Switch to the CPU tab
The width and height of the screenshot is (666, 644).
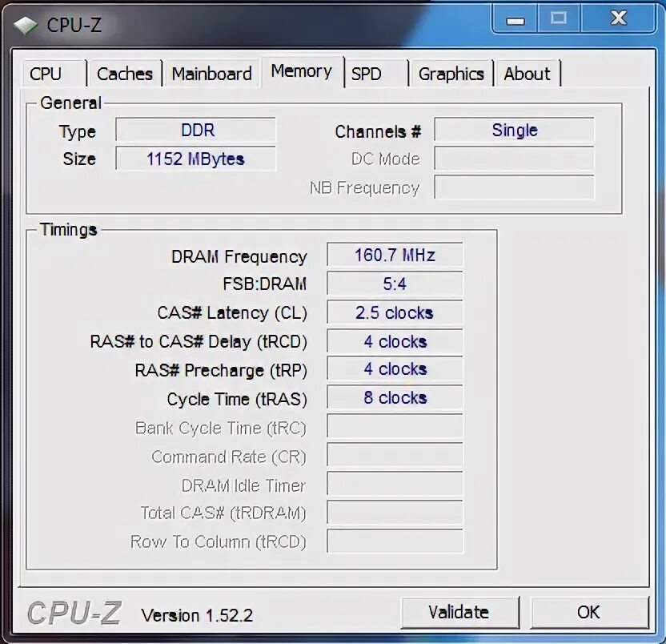(54, 74)
